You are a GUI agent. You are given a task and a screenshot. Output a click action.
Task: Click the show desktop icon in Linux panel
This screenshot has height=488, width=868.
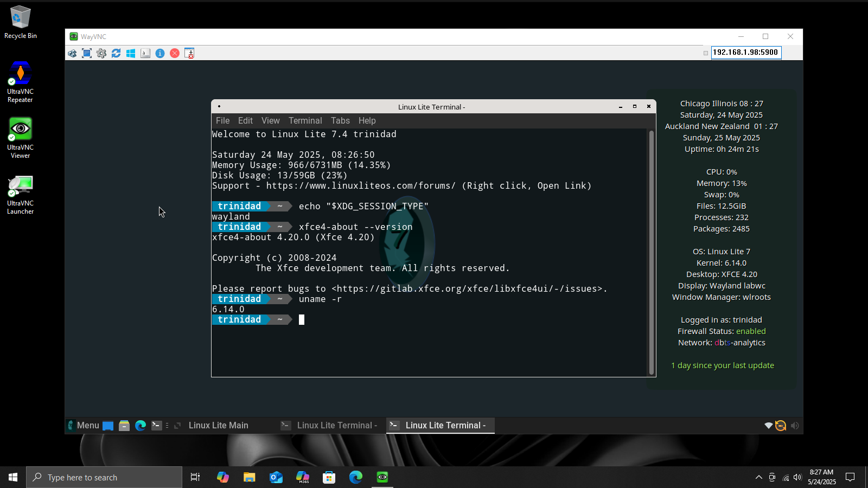(x=108, y=426)
